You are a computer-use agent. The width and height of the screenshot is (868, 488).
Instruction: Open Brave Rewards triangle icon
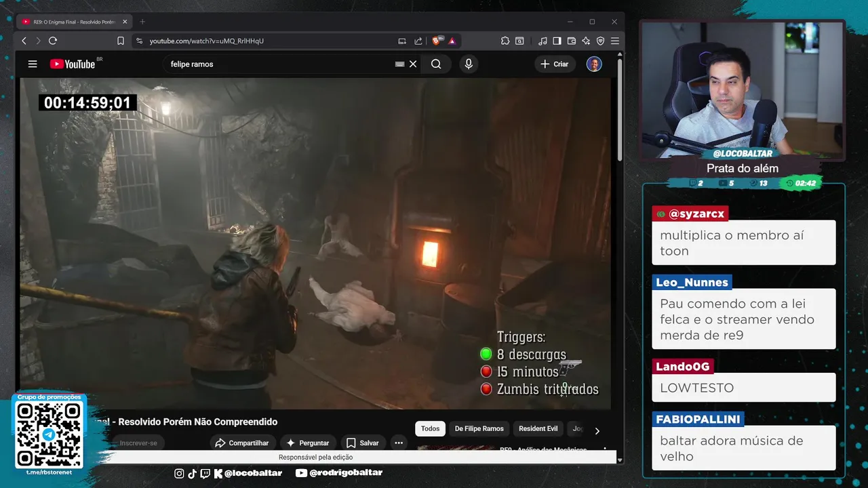452,41
